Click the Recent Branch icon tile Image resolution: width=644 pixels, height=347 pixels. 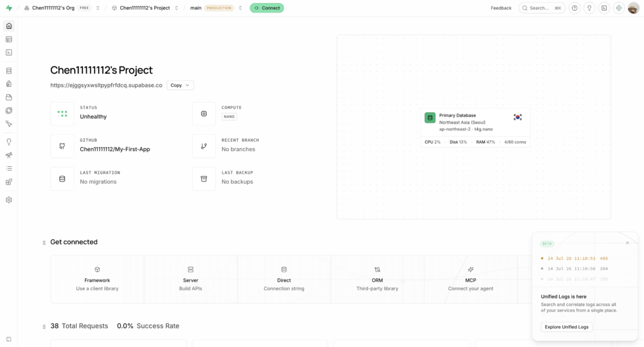pyautogui.click(x=204, y=146)
